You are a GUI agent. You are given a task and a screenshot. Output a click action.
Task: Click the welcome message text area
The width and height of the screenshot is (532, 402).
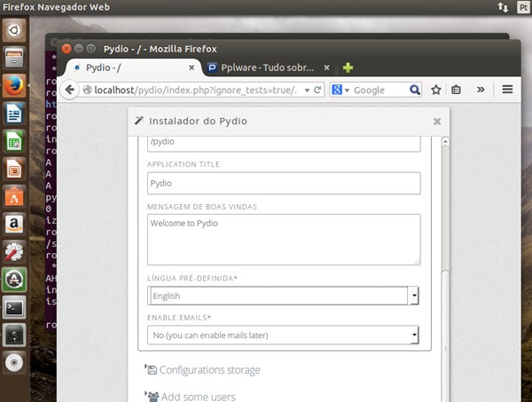(x=284, y=240)
